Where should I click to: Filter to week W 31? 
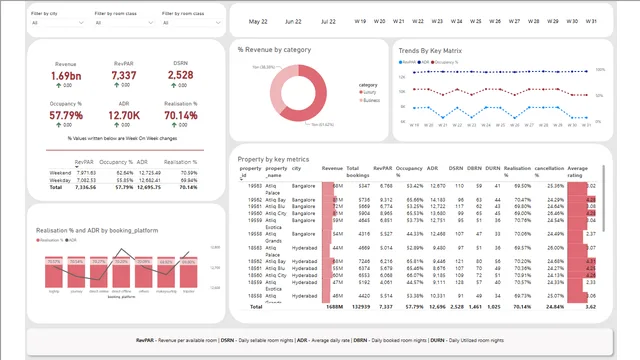tap(591, 21)
